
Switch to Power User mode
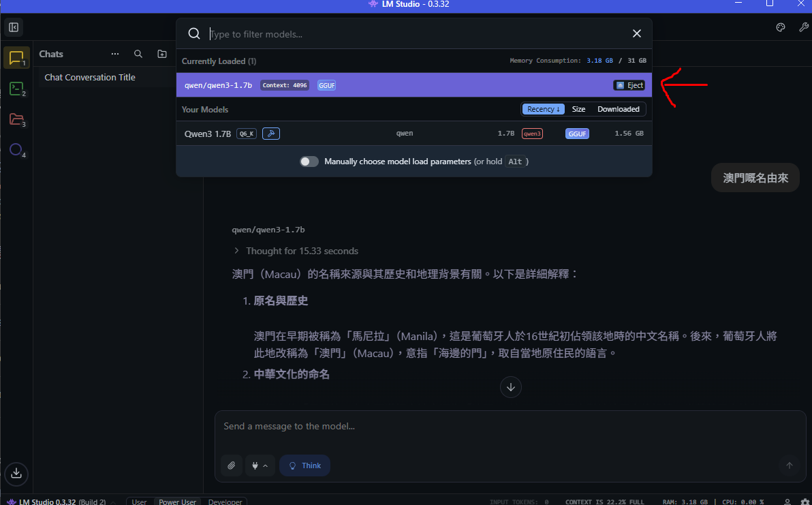pos(177,501)
